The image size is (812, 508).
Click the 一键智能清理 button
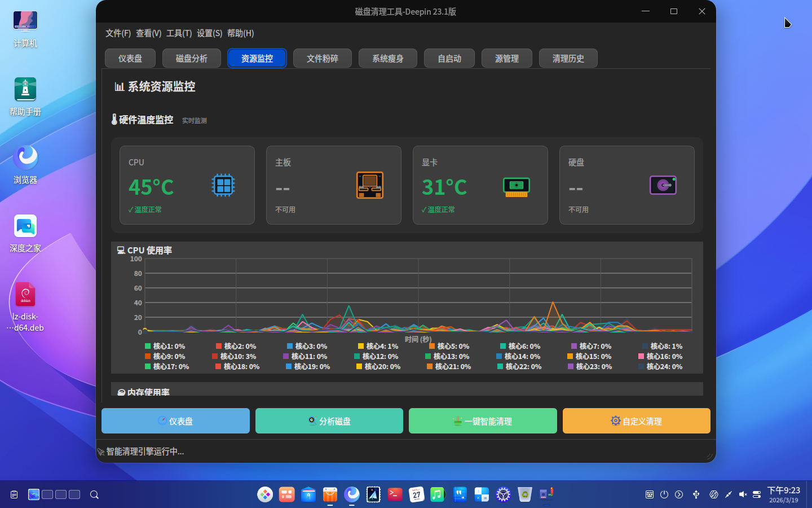pyautogui.click(x=483, y=421)
